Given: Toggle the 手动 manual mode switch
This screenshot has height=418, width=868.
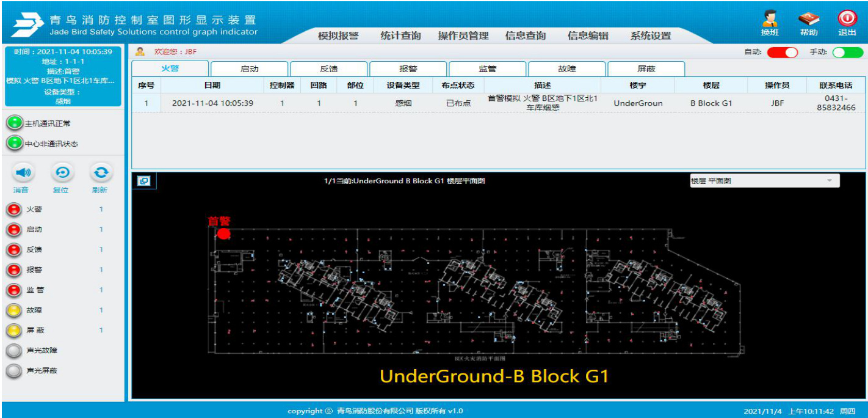Looking at the screenshot, I should coord(848,53).
